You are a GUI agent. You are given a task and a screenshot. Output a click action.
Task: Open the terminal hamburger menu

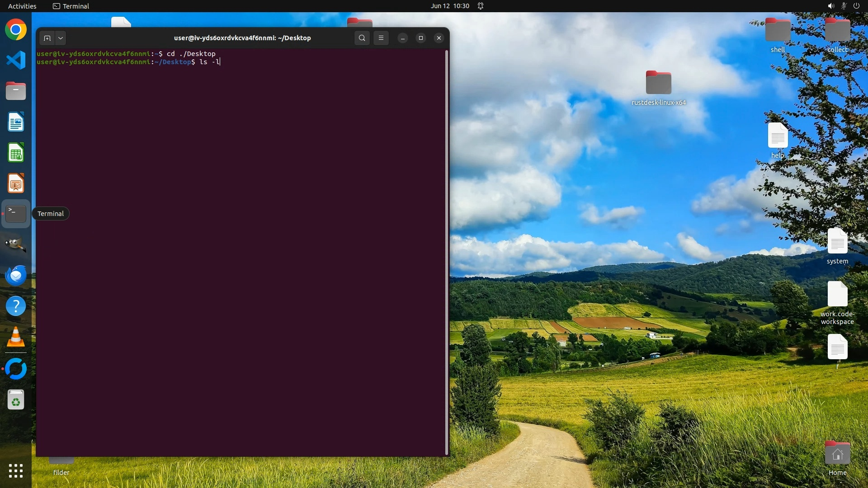click(x=381, y=38)
